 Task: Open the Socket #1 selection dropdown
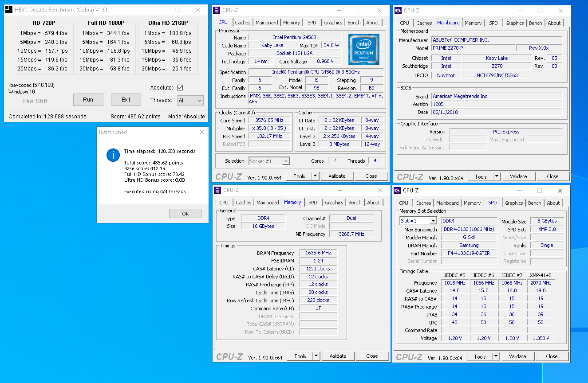coord(269,161)
